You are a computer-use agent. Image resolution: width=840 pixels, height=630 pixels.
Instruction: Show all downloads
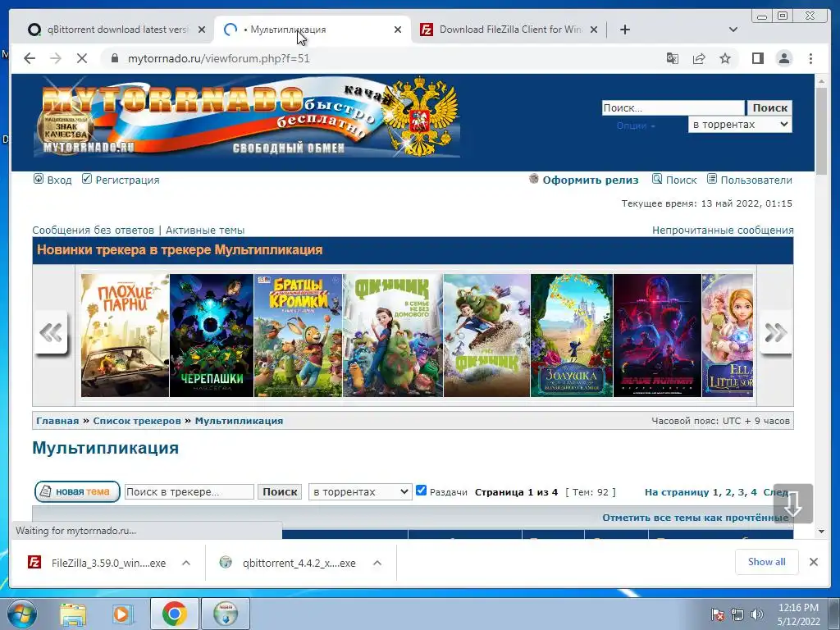pyautogui.click(x=767, y=561)
